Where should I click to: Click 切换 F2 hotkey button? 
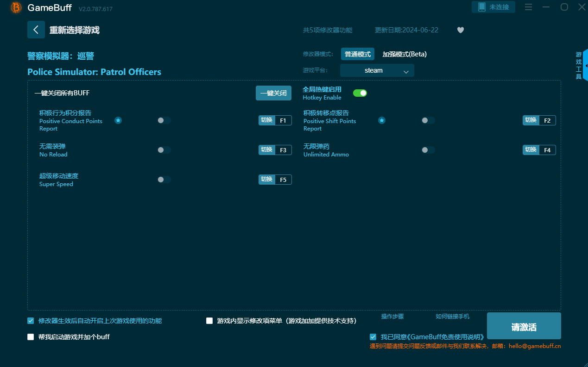[539, 120]
